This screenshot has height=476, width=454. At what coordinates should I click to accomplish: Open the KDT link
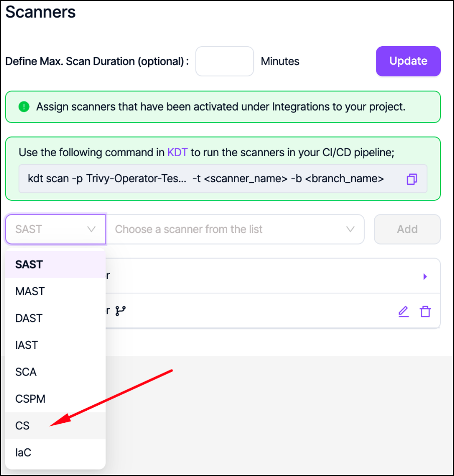point(177,152)
